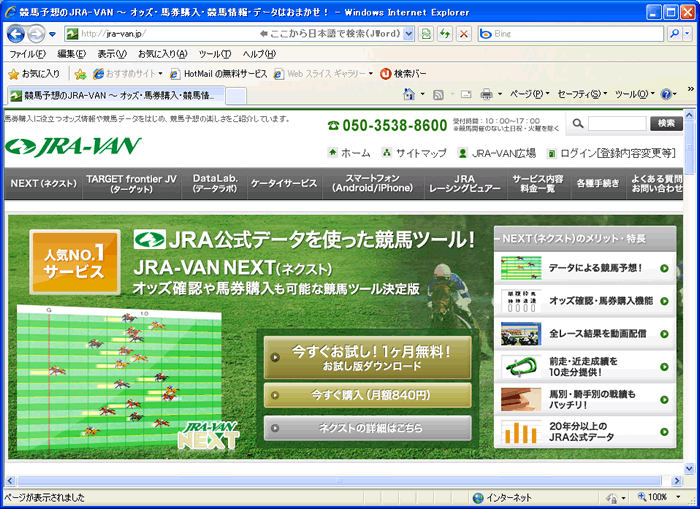The width and height of the screenshot is (700, 509).
Task: Click the Add to Favorites bar star icon
Action: (80, 74)
